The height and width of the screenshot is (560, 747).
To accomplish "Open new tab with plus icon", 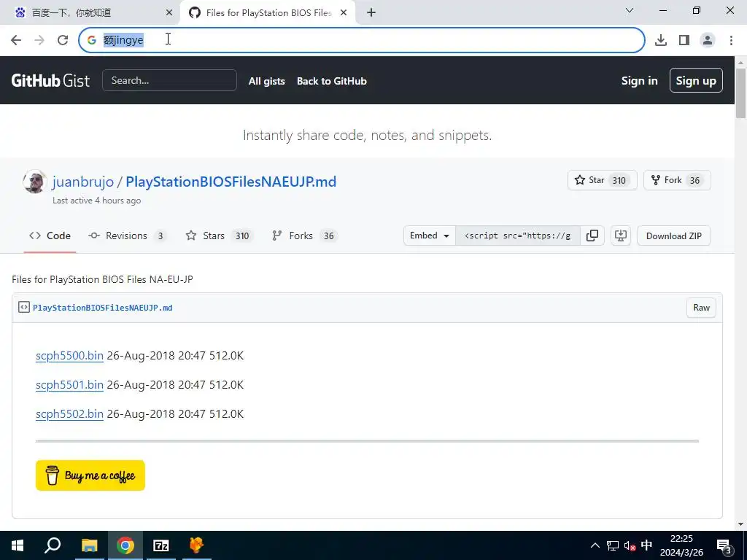I will (x=371, y=13).
